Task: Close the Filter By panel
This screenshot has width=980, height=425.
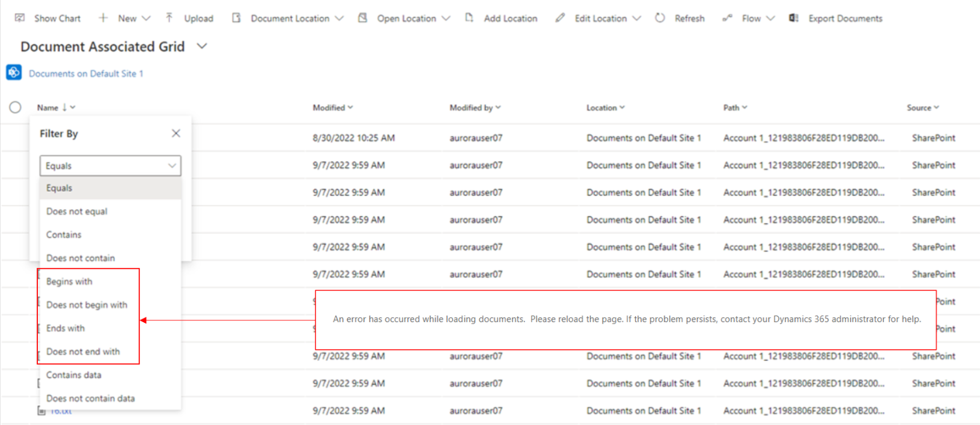Action: (x=175, y=133)
